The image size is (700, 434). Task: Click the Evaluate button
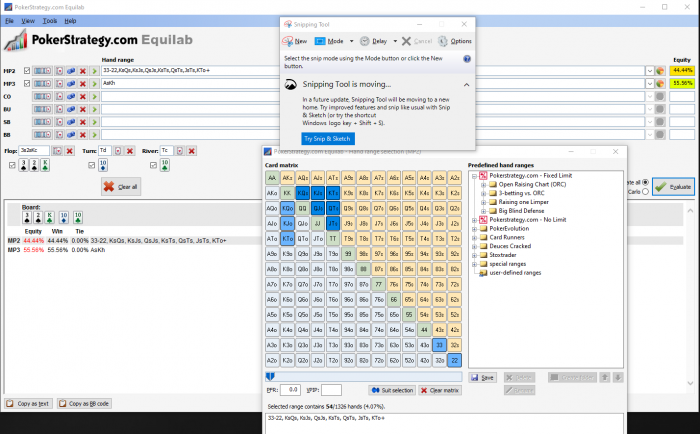(673, 187)
